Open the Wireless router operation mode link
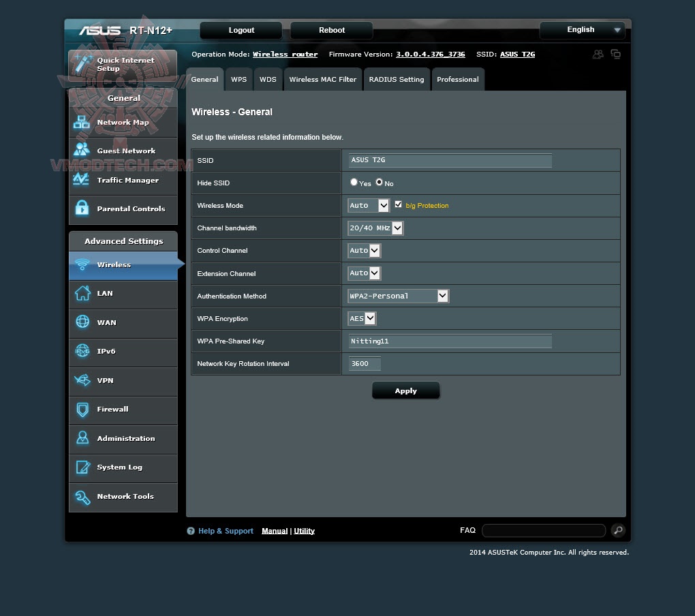This screenshot has width=695, height=616. pyautogui.click(x=285, y=54)
